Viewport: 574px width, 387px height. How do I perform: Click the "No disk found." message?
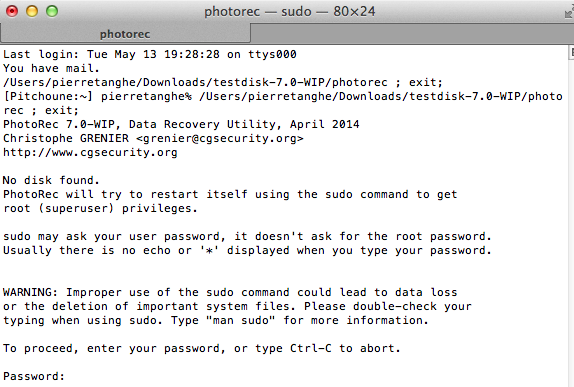(x=51, y=180)
